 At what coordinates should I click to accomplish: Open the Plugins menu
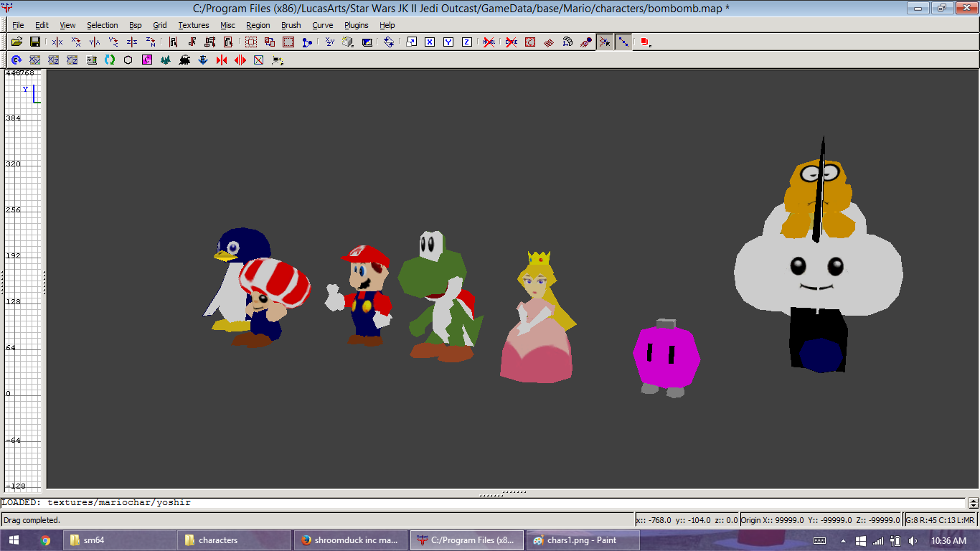(x=357, y=25)
